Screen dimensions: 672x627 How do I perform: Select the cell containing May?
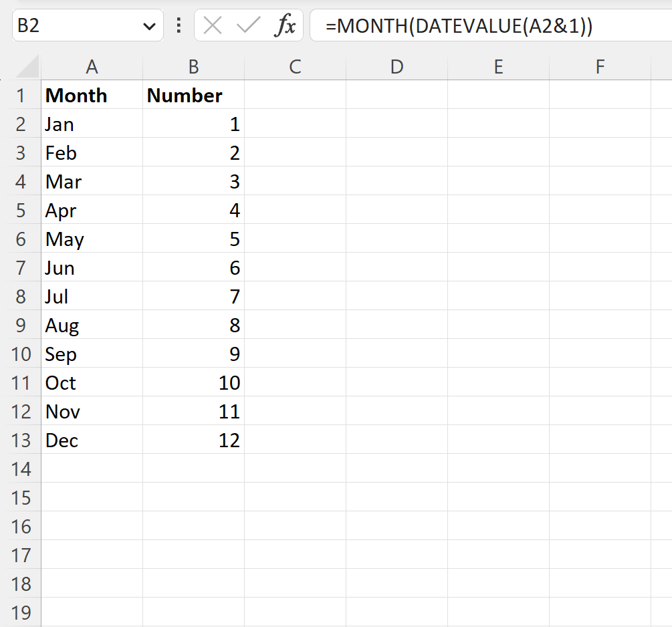point(92,239)
